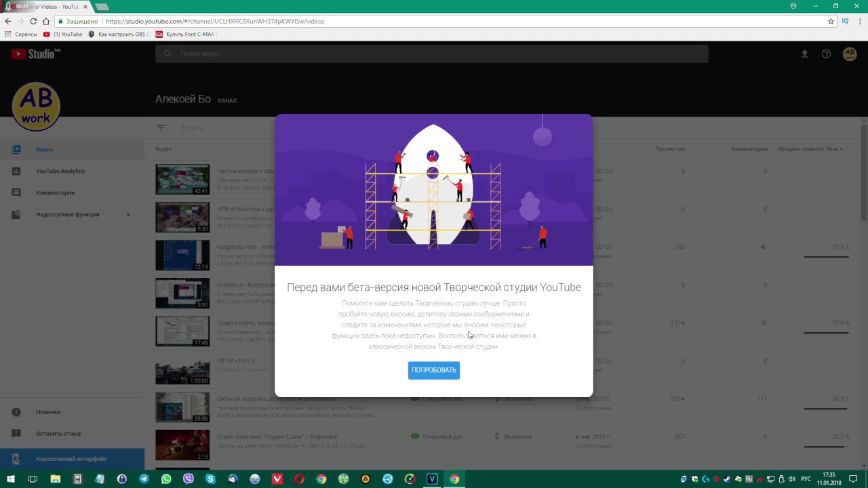
Task: Open Task View on the taskbar
Action: click(x=33, y=479)
